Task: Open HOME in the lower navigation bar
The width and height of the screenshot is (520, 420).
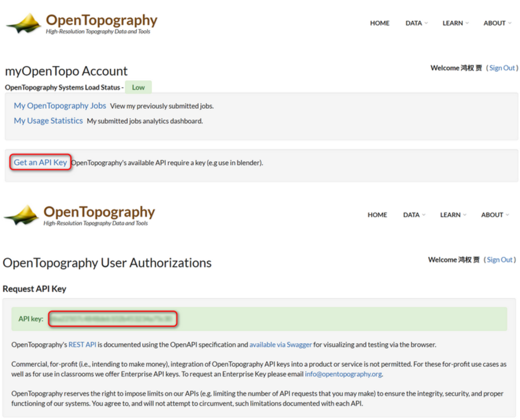Action: pyautogui.click(x=377, y=215)
